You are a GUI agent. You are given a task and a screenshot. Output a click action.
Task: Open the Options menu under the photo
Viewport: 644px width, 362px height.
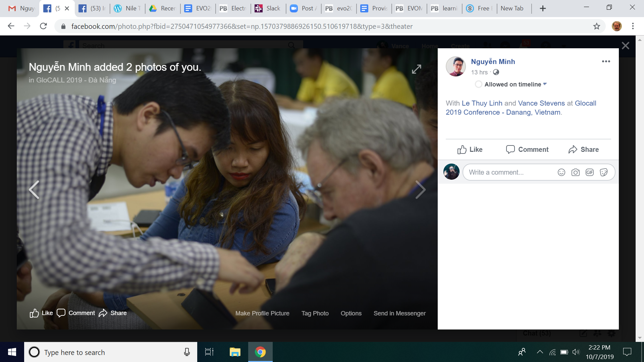click(351, 313)
